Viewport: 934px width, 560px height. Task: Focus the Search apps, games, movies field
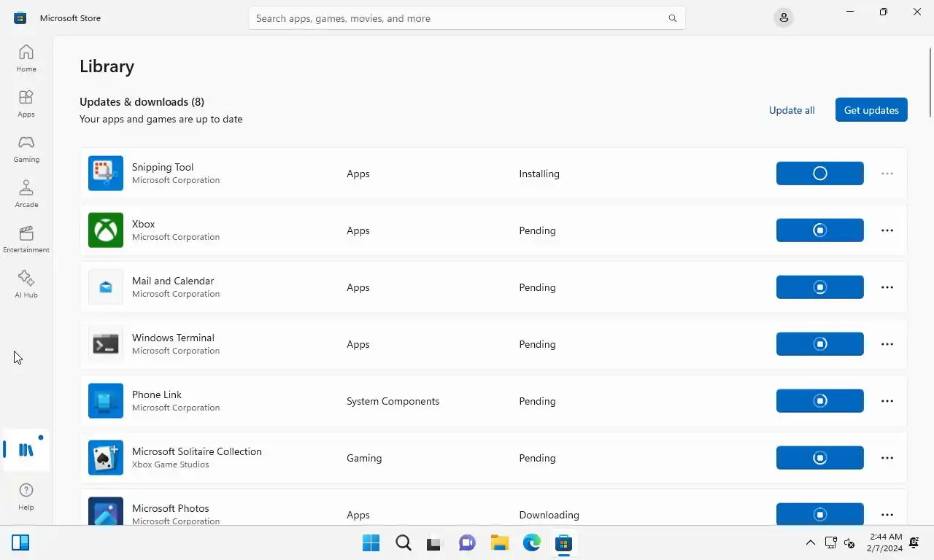click(467, 18)
